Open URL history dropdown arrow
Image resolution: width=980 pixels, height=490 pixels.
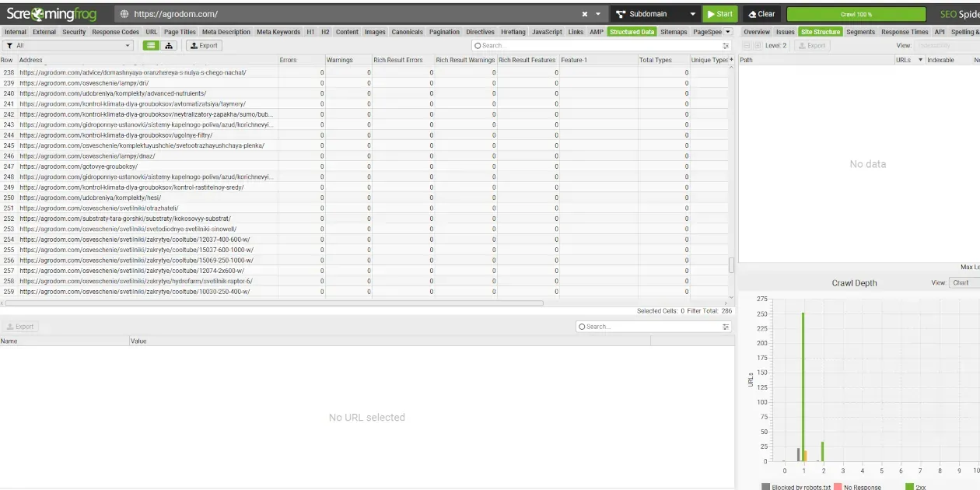click(x=598, y=14)
